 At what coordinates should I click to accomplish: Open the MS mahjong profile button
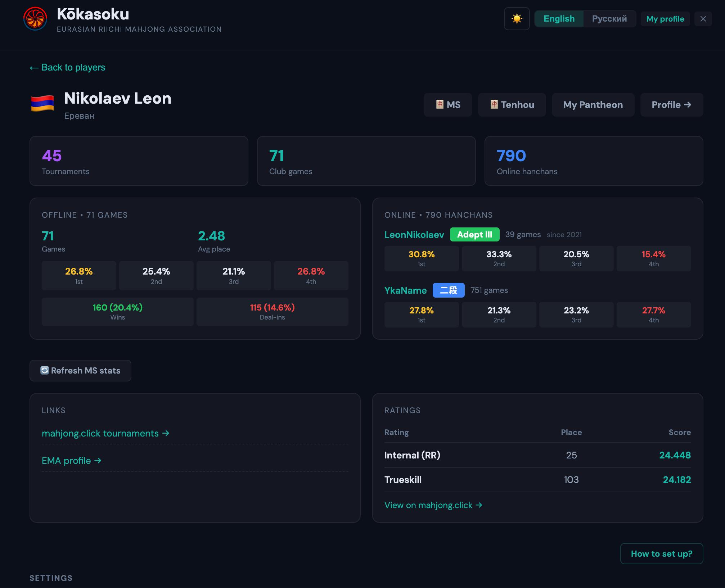tap(448, 105)
